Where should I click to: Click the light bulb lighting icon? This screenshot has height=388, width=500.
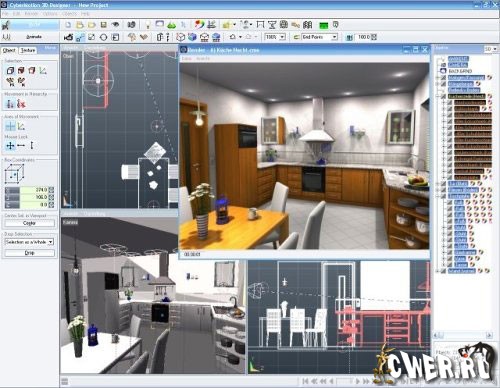[147, 25]
